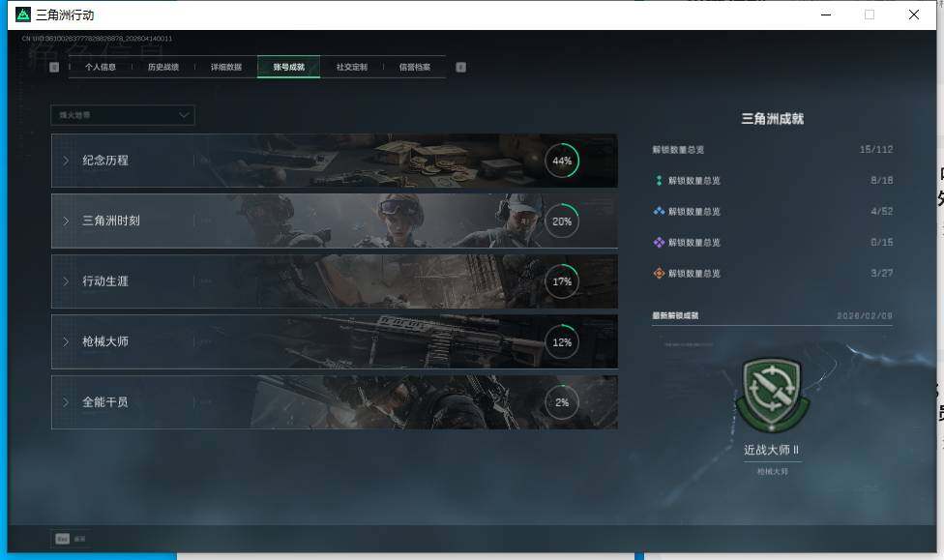Click the CN UID text at top left
Image resolution: width=944 pixels, height=560 pixels.
pyautogui.click(x=97, y=39)
